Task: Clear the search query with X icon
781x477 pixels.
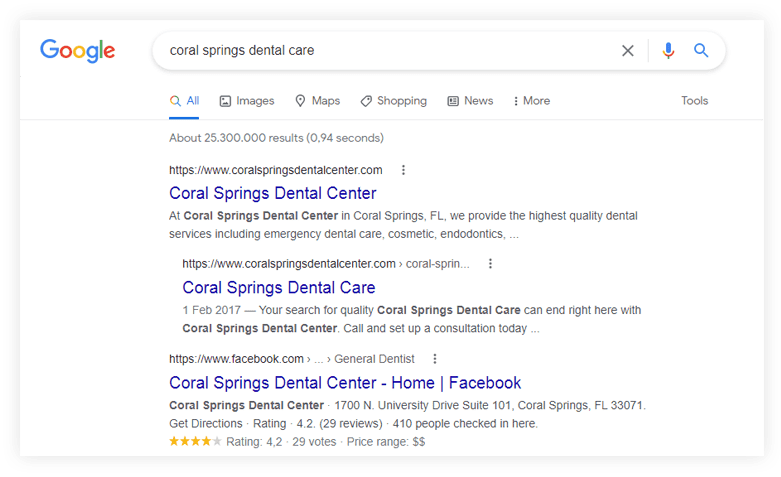Action: click(x=628, y=51)
